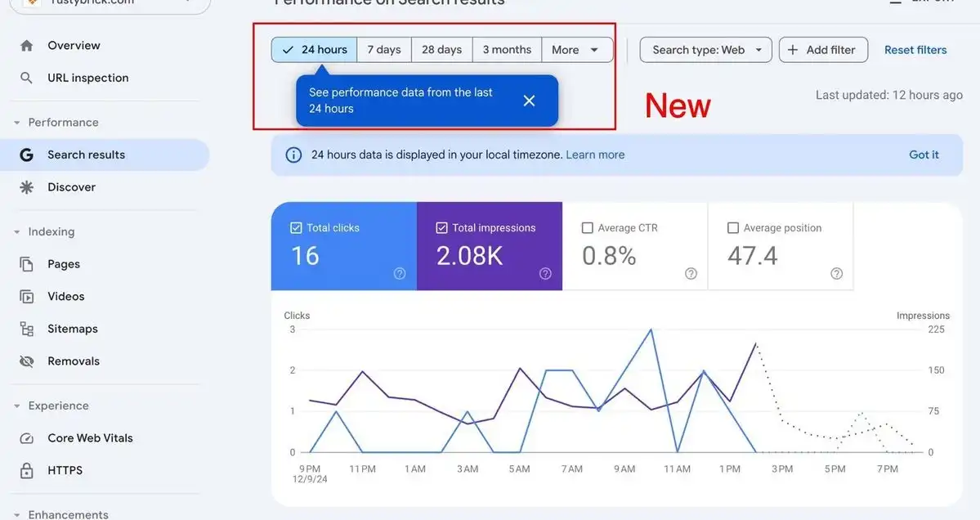Click the 7 PM label on chart axis
This screenshot has height=520, width=980.
[x=887, y=468]
